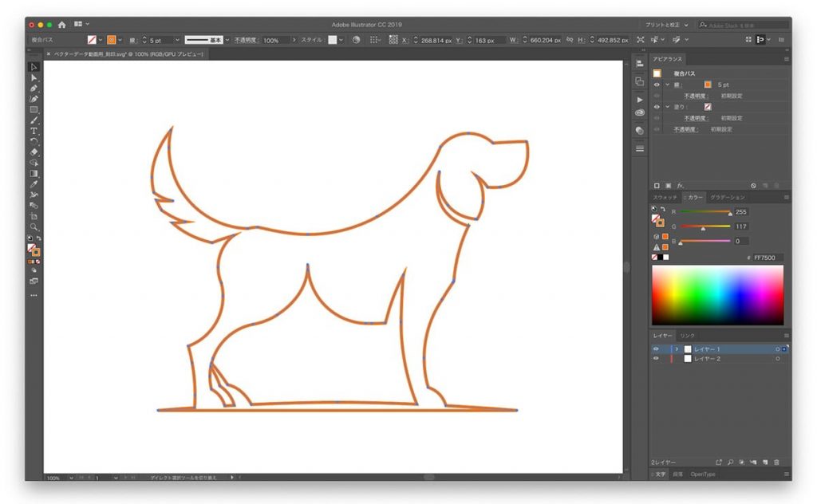Open the プリントと校正 workspace dropdown

pos(667,25)
